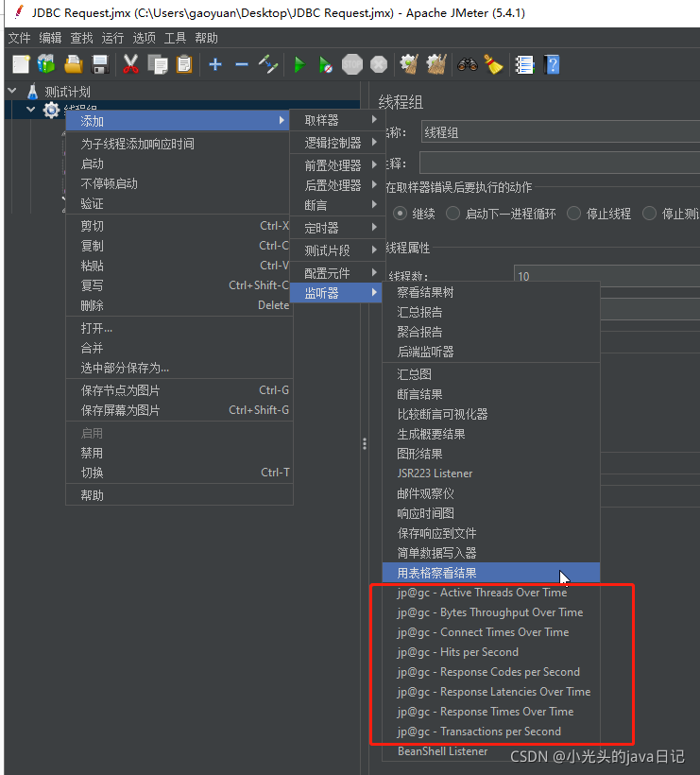Add jp@gc - Response Times Over Time
This screenshot has width=700, height=775.
(491, 712)
